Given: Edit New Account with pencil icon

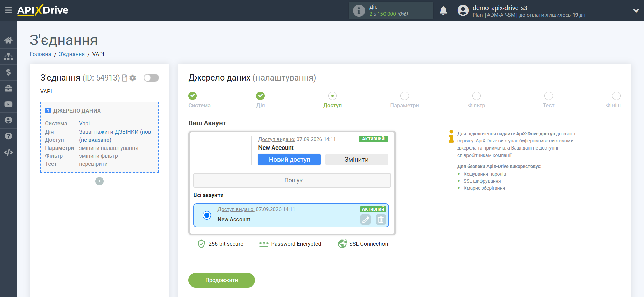Looking at the screenshot, I should tap(366, 220).
